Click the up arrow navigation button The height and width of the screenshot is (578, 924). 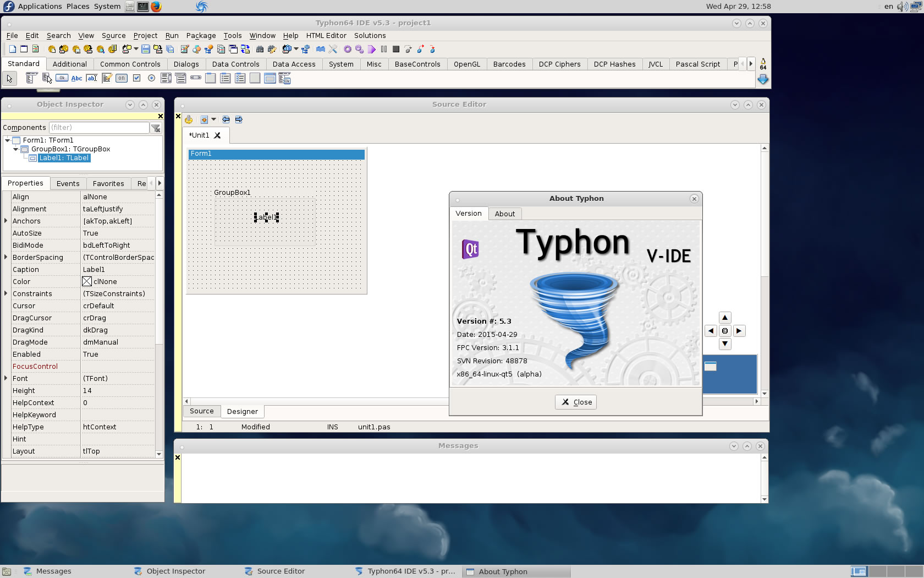(725, 318)
